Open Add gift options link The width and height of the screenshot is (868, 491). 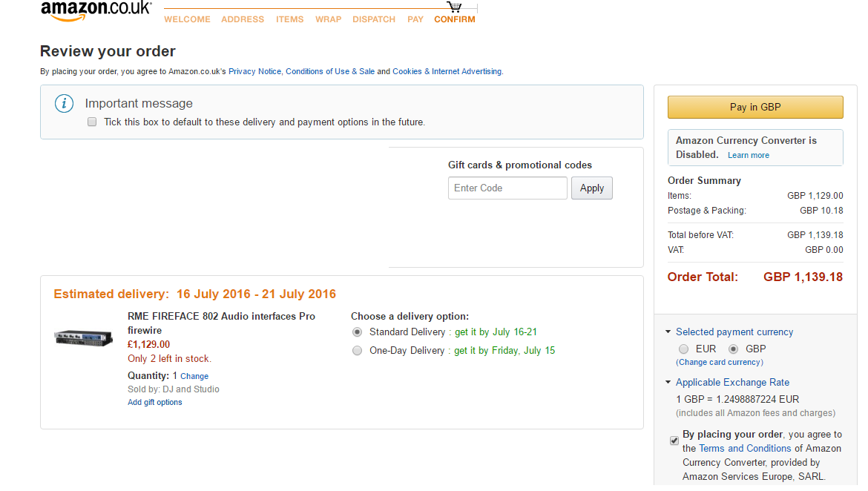tap(154, 403)
